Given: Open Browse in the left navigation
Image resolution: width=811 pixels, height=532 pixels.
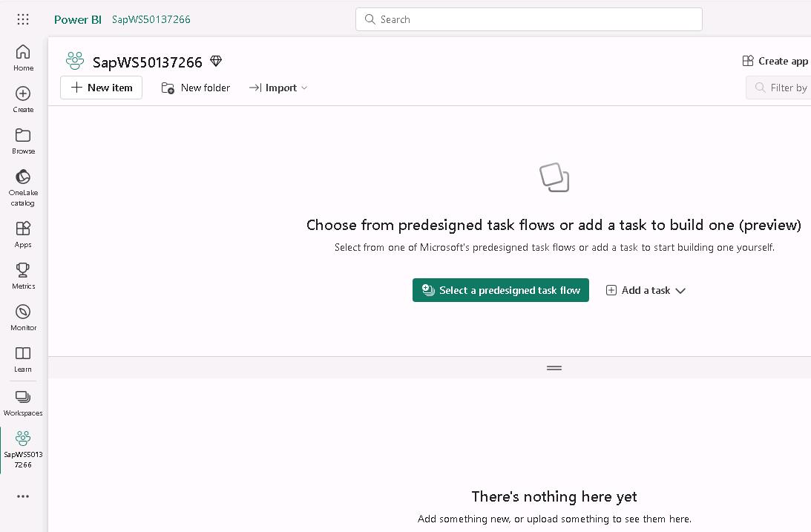Looking at the screenshot, I should point(23,141).
